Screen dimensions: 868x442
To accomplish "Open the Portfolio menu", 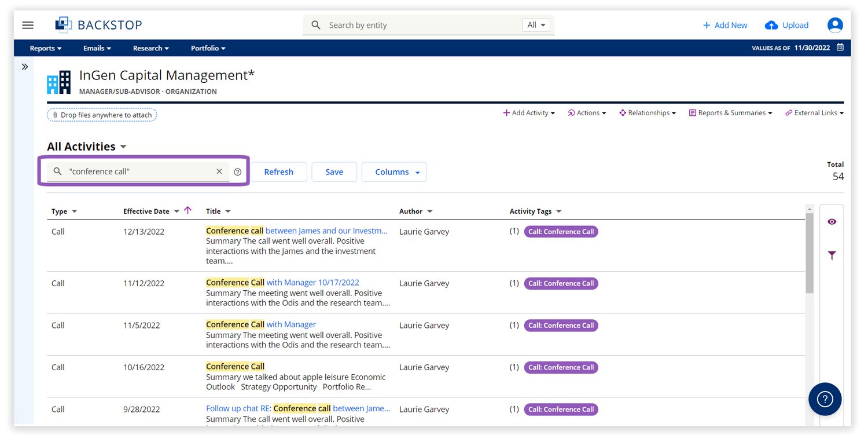I will (208, 48).
